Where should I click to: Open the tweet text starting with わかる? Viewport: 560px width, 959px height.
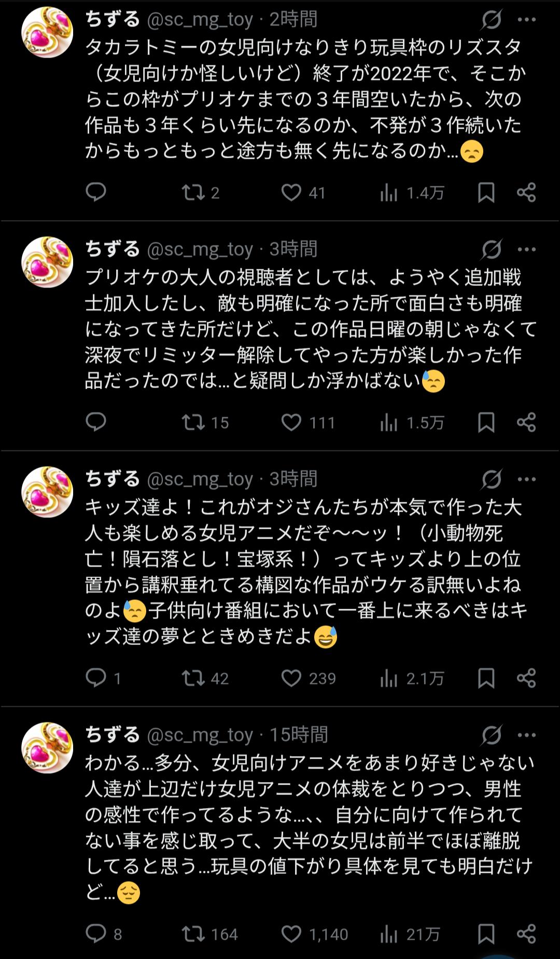309,827
